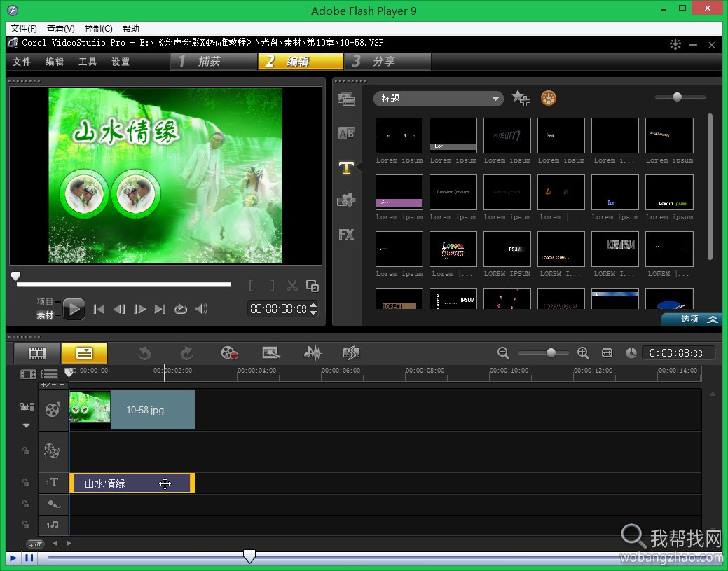728x571 pixels.
Task: Click the orange film reel gallery icon
Action: (549, 98)
